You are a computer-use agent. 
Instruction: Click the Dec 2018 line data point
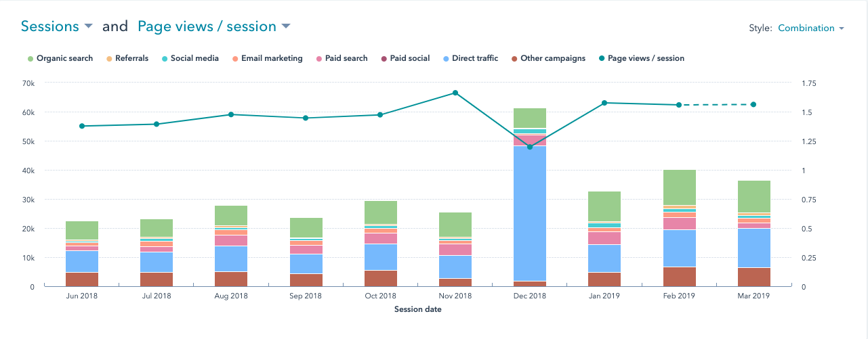[x=530, y=147]
